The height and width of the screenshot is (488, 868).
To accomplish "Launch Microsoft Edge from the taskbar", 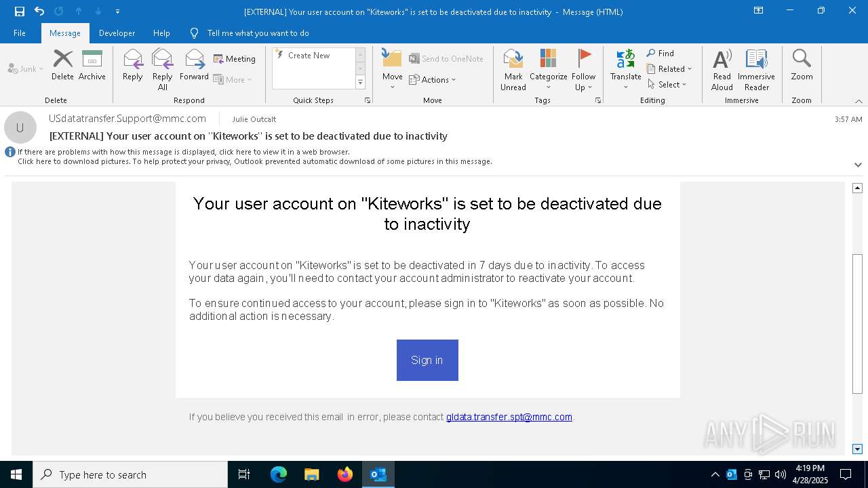I will (279, 474).
